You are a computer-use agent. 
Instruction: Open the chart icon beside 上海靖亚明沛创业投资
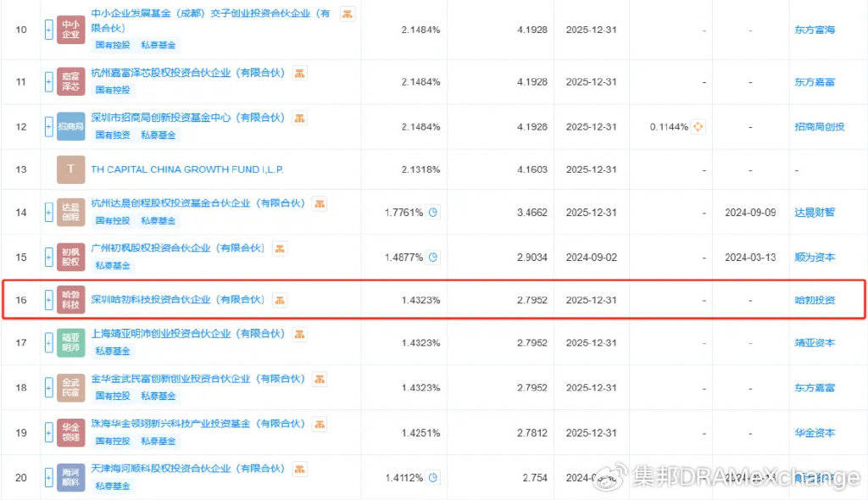click(299, 334)
